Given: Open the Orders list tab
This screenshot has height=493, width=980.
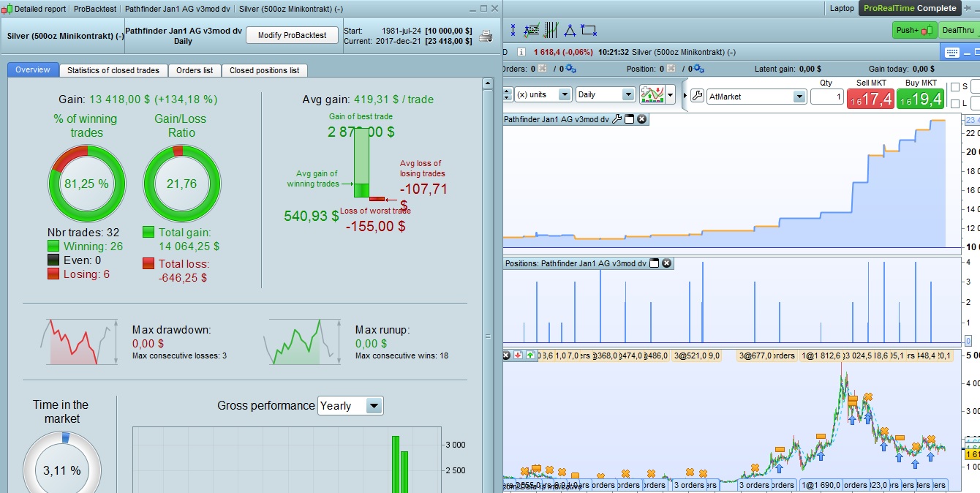Looking at the screenshot, I should click(x=195, y=70).
